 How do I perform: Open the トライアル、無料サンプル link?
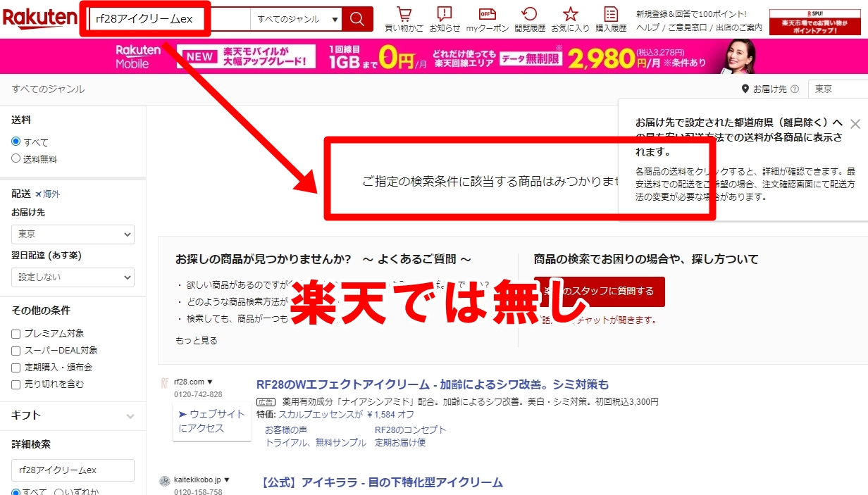click(316, 443)
